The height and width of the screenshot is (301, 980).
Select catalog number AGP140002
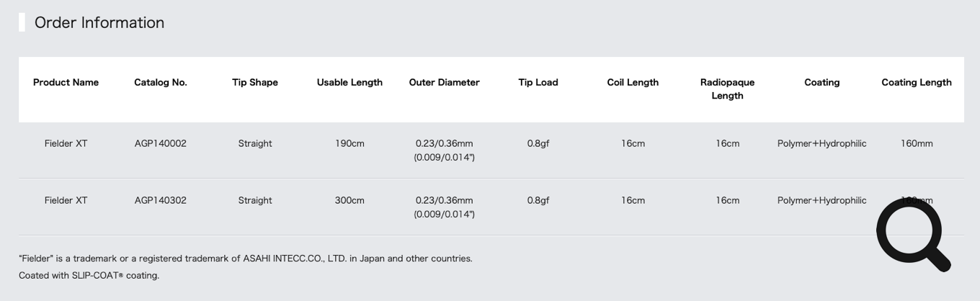point(161,143)
